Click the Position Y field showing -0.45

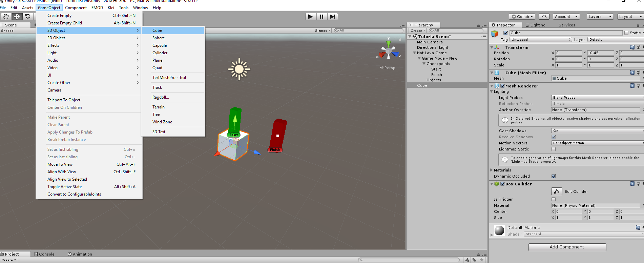(600, 53)
